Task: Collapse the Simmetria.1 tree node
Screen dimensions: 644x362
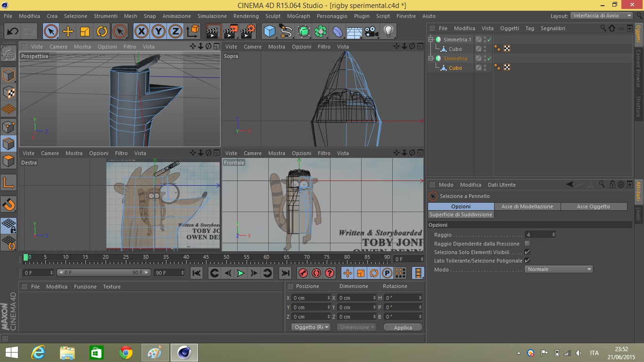Action: [431, 40]
